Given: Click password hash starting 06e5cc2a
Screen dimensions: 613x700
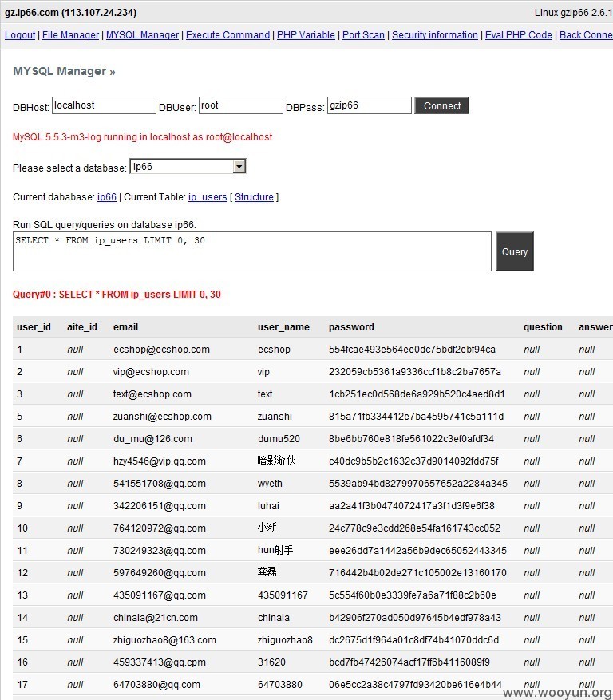Looking at the screenshot, I should pyautogui.click(x=415, y=684).
